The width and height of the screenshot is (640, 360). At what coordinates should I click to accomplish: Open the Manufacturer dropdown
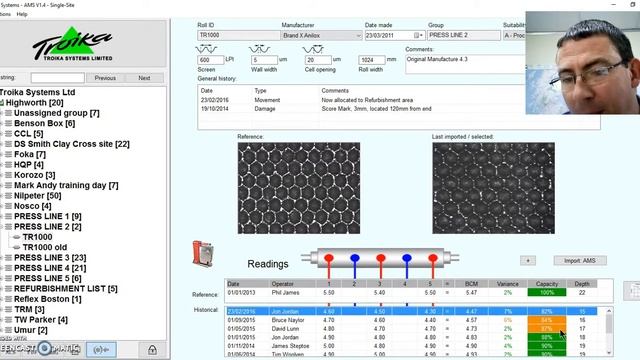click(x=358, y=36)
